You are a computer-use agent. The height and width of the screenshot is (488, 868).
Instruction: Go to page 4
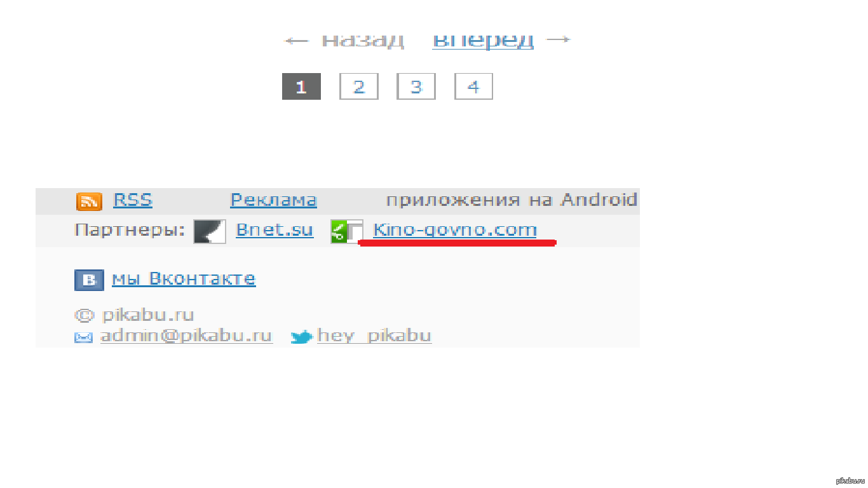click(x=473, y=86)
